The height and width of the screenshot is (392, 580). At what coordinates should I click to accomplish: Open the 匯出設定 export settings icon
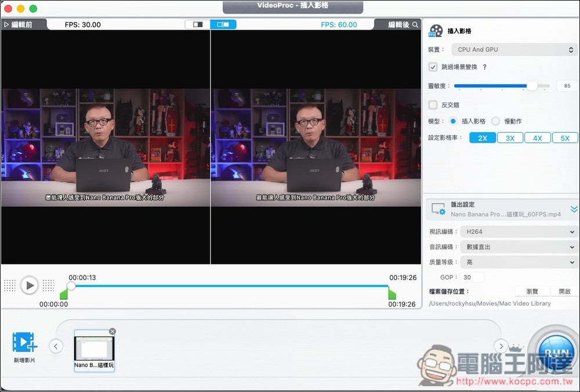pos(439,209)
